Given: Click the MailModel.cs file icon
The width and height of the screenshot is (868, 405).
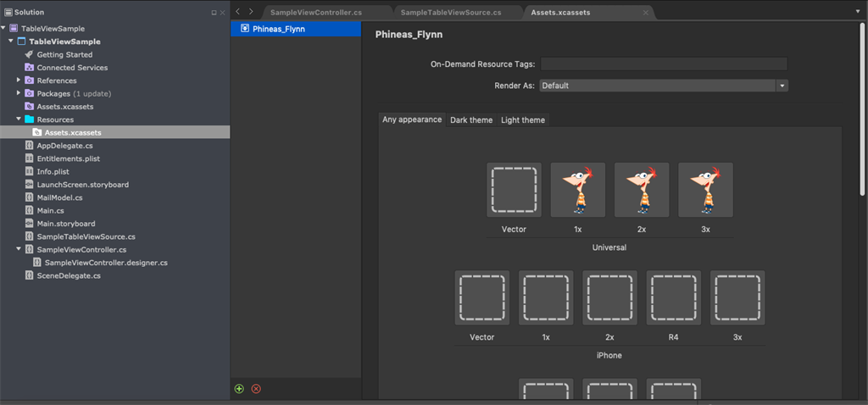Looking at the screenshot, I should 30,197.
